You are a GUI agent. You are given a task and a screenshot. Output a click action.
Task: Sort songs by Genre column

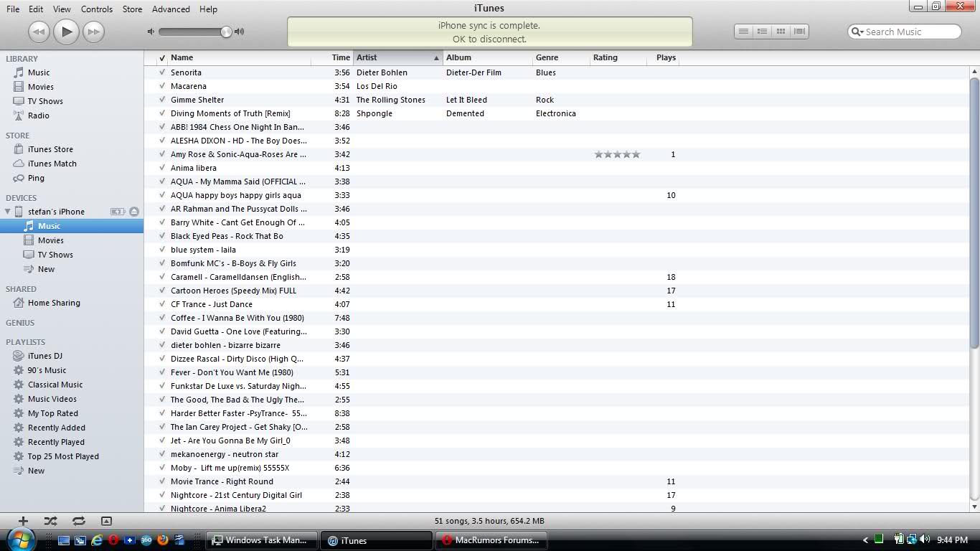pos(561,57)
